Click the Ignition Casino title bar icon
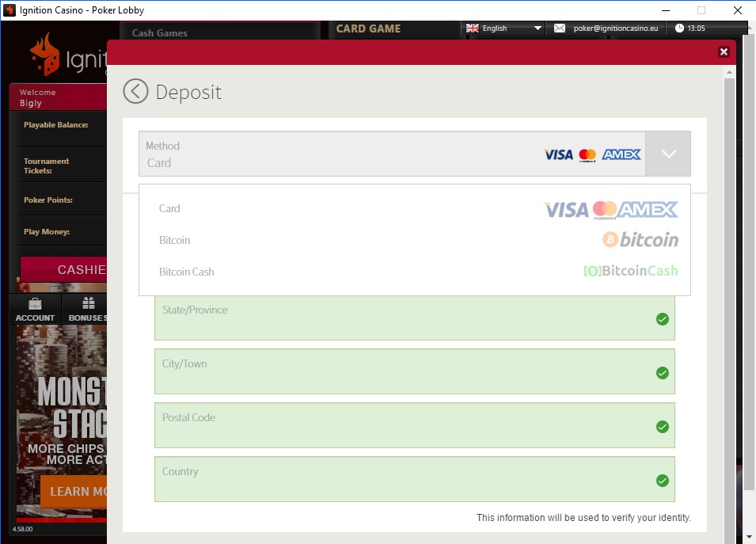756x544 pixels. (9, 10)
